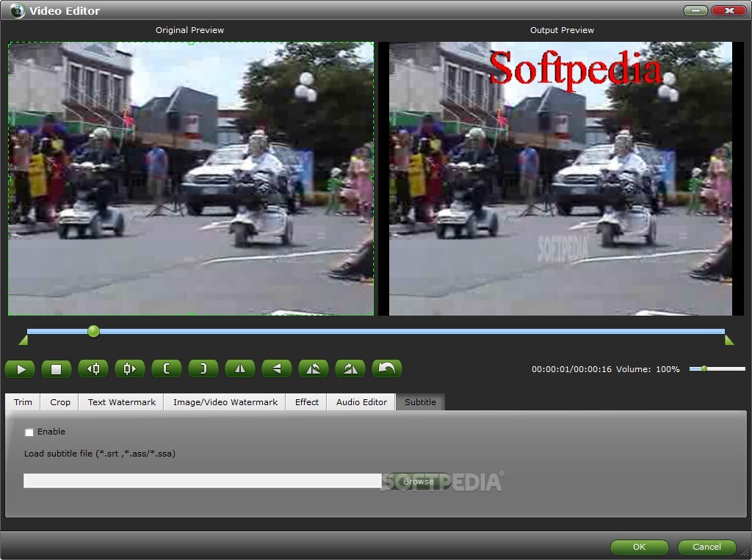752x560 pixels.
Task: Confirm edits with OK
Action: pos(640,547)
